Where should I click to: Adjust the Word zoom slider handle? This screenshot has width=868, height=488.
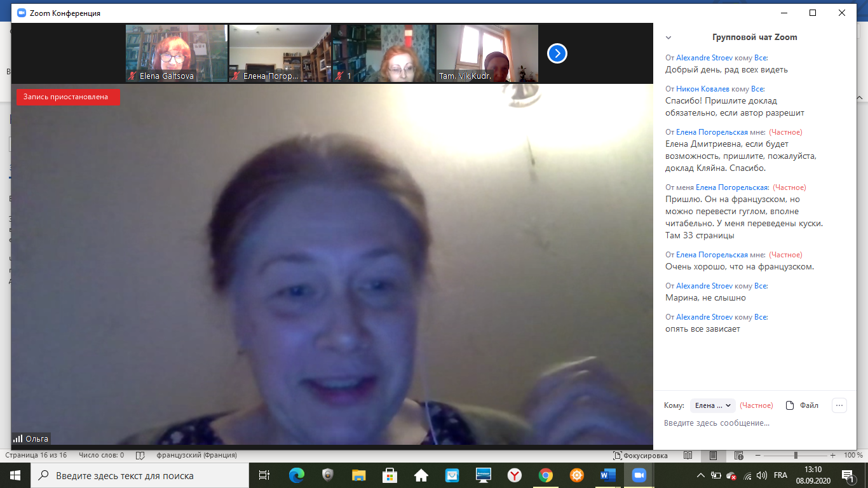(796, 456)
